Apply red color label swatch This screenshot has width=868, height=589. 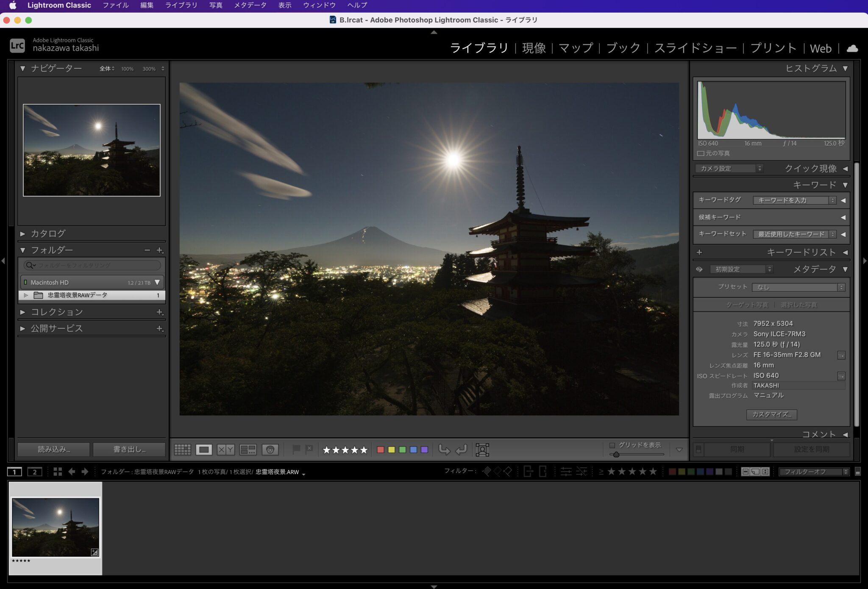pyautogui.click(x=380, y=450)
